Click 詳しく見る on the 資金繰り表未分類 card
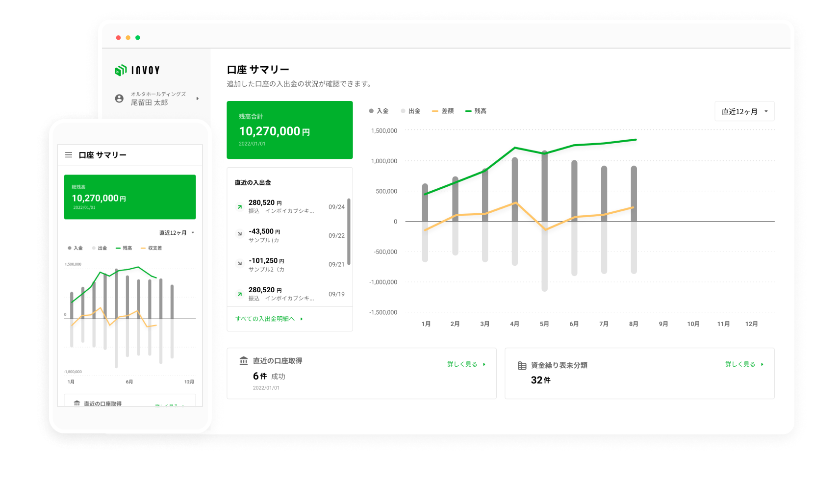The height and width of the screenshot is (504, 814). (743, 364)
